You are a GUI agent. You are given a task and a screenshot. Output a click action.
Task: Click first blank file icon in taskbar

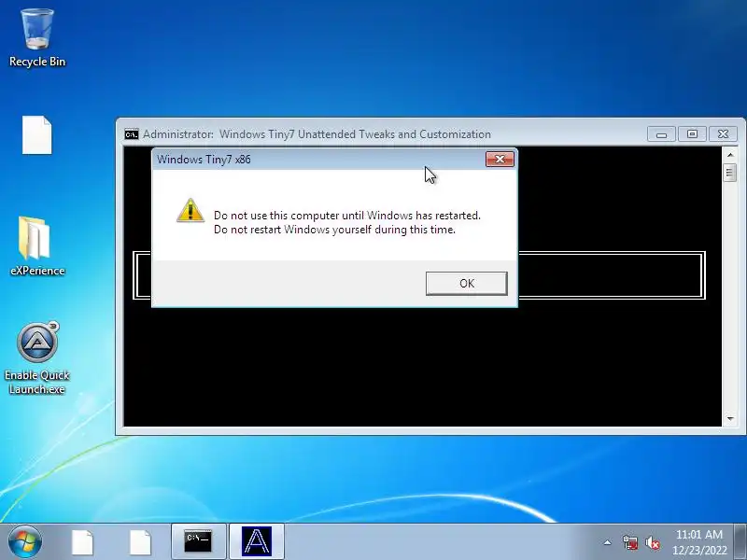82,542
